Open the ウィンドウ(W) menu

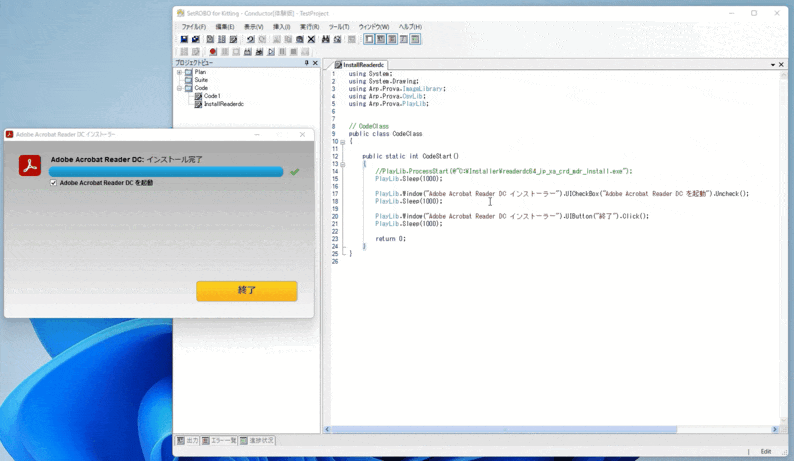(374, 26)
